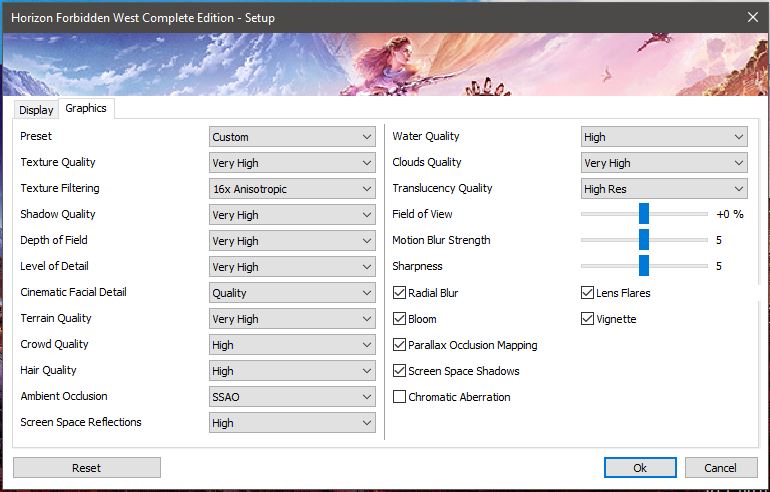Click the Sharpness label text

[x=417, y=266]
